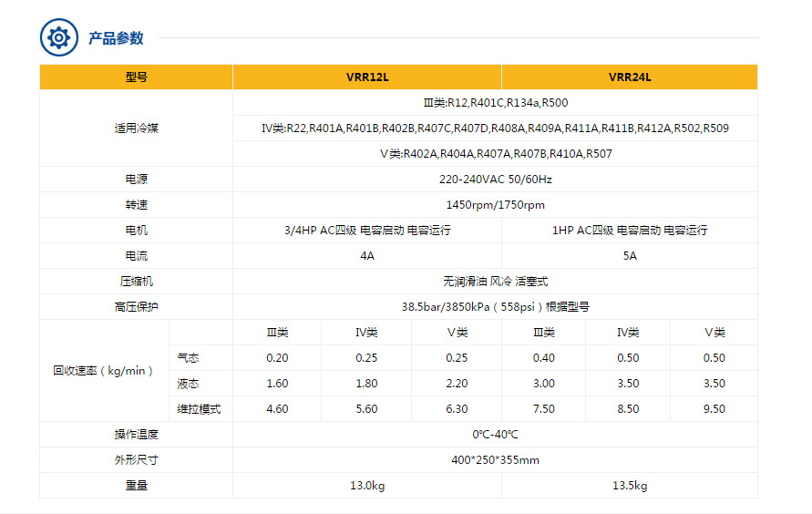
Task: Click the 型号 header cell
Action: point(136,77)
